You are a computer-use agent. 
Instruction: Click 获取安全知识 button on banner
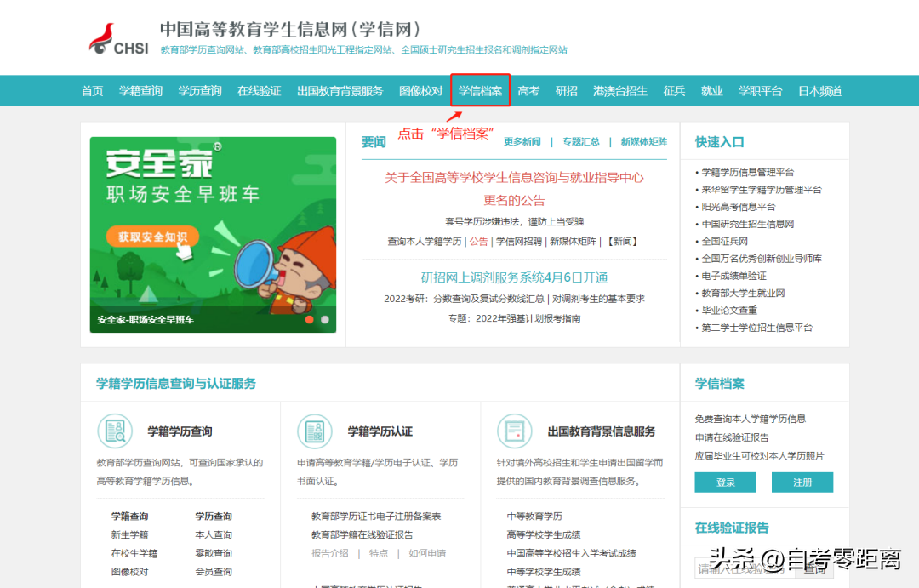[152, 237]
